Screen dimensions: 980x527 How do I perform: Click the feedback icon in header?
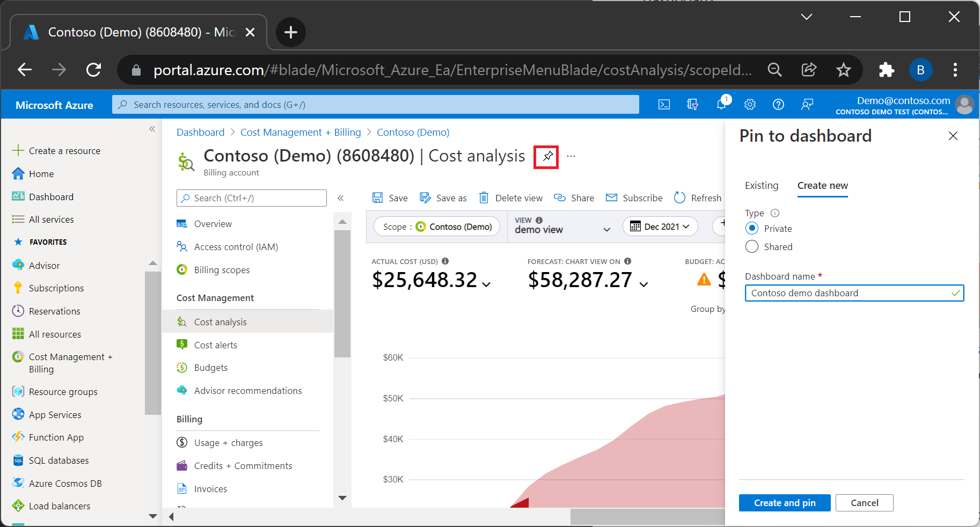click(x=807, y=105)
